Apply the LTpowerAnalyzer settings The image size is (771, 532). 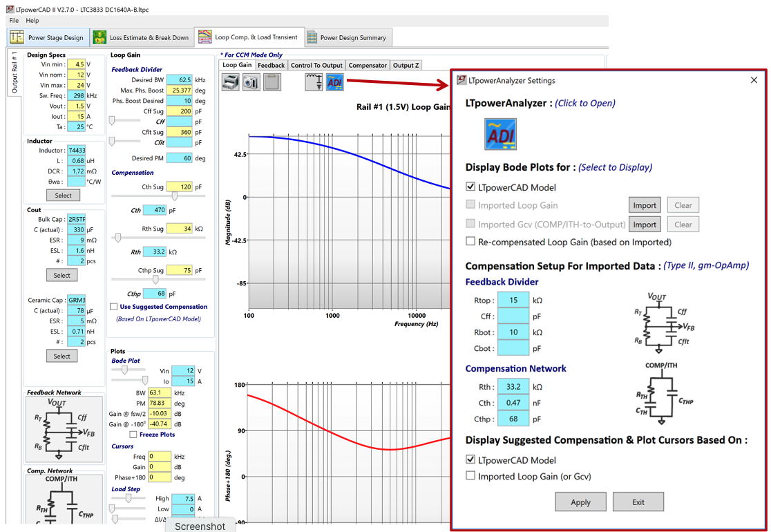[x=580, y=502]
